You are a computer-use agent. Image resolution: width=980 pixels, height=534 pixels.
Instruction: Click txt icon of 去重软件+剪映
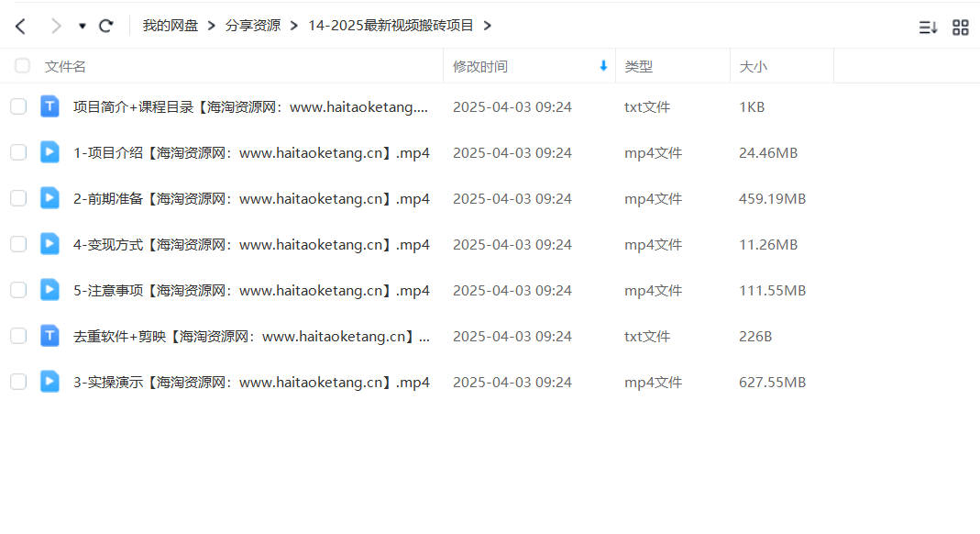pyautogui.click(x=50, y=336)
